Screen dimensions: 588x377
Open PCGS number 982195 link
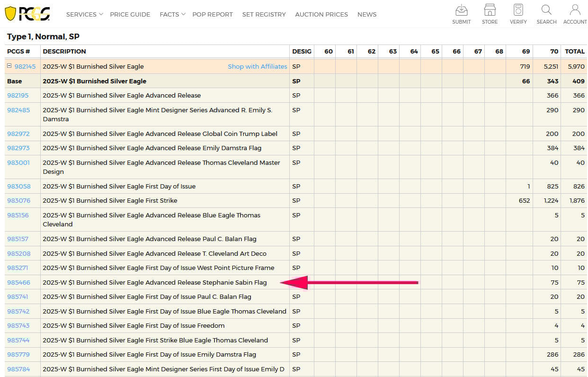coord(18,95)
